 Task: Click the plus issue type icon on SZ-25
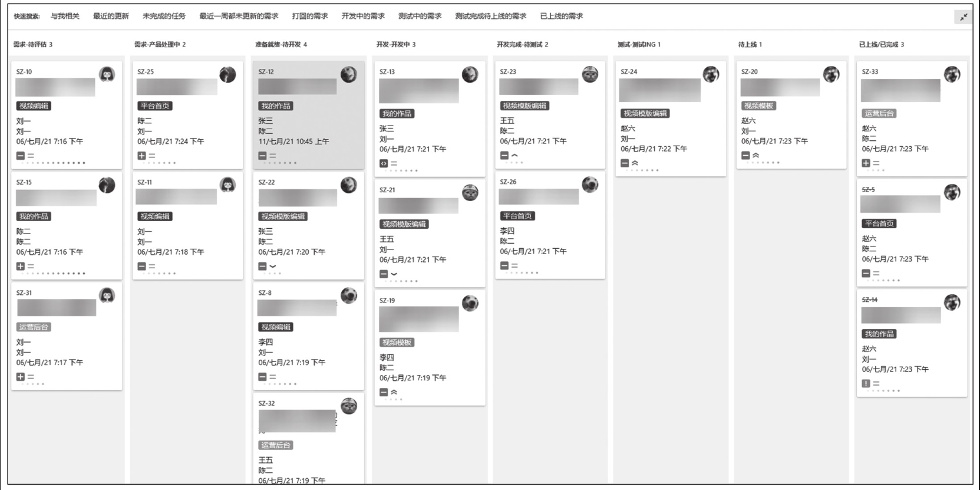(141, 156)
